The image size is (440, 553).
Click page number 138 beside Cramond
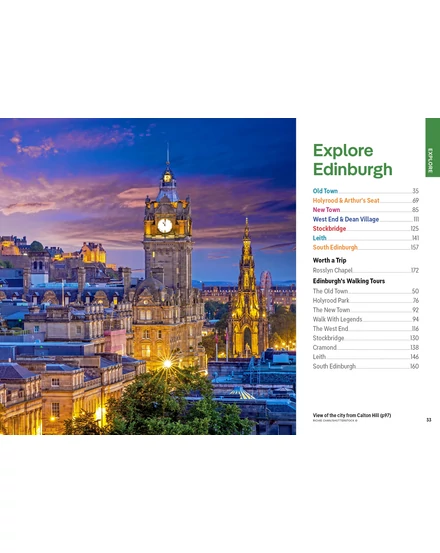(x=415, y=347)
